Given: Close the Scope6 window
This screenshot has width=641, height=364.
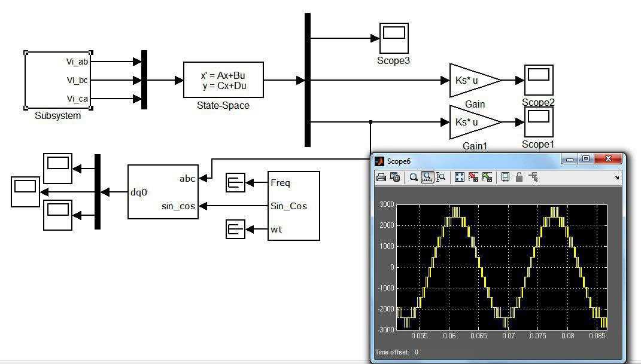Looking at the screenshot, I should (x=608, y=159).
